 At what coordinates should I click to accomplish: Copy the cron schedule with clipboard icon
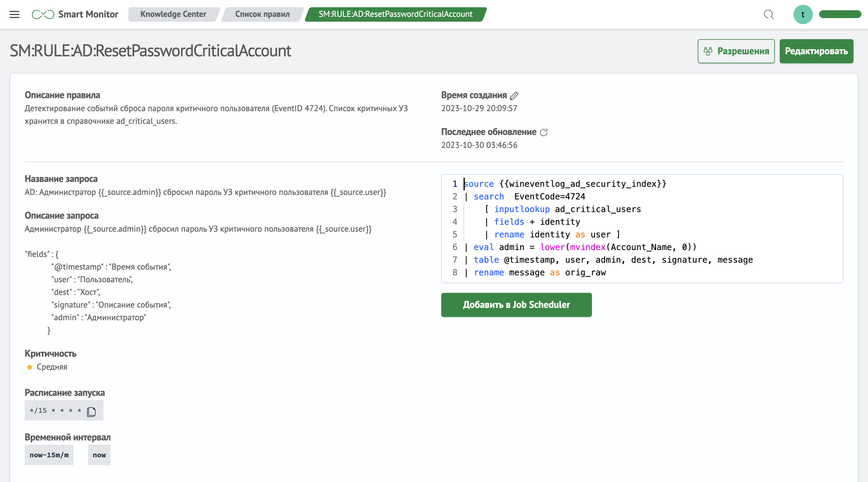[x=91, y=412]
